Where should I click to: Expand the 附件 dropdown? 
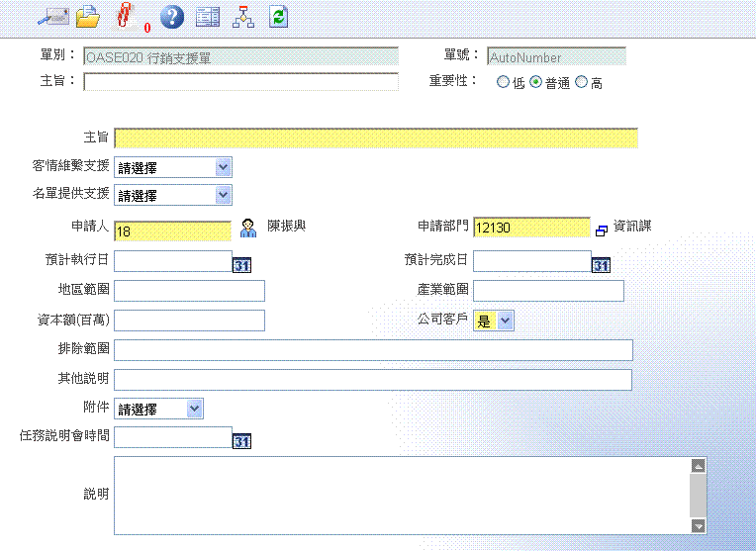[x=194, y=408]
